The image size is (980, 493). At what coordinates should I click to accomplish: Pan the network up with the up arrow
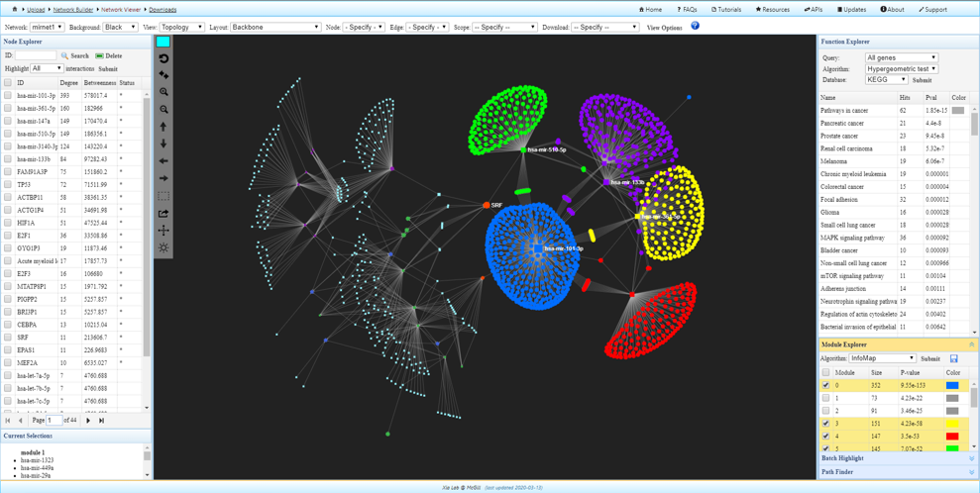click(x=163, y=127)
